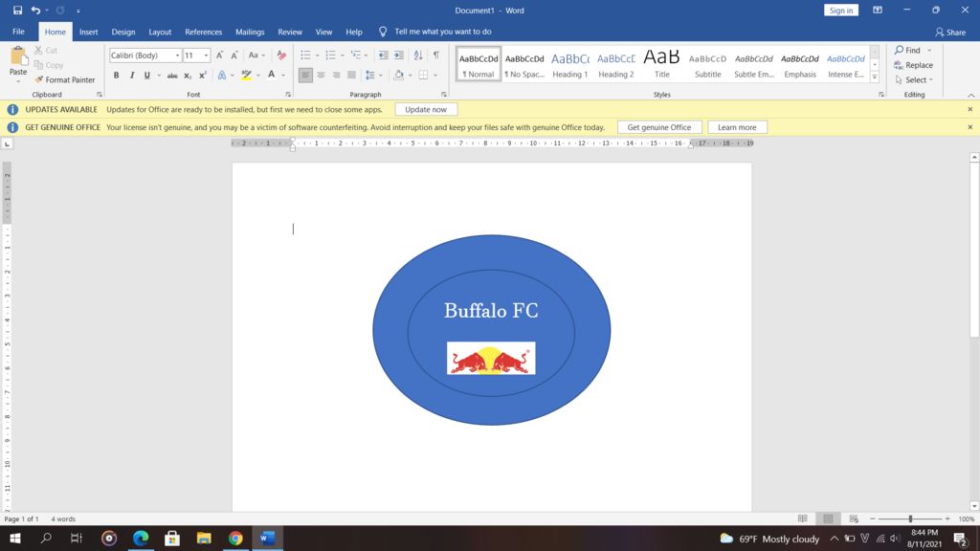Apply the Heading 1 style
The height and width of the screenshot is (551, 980).
(570, 64)
